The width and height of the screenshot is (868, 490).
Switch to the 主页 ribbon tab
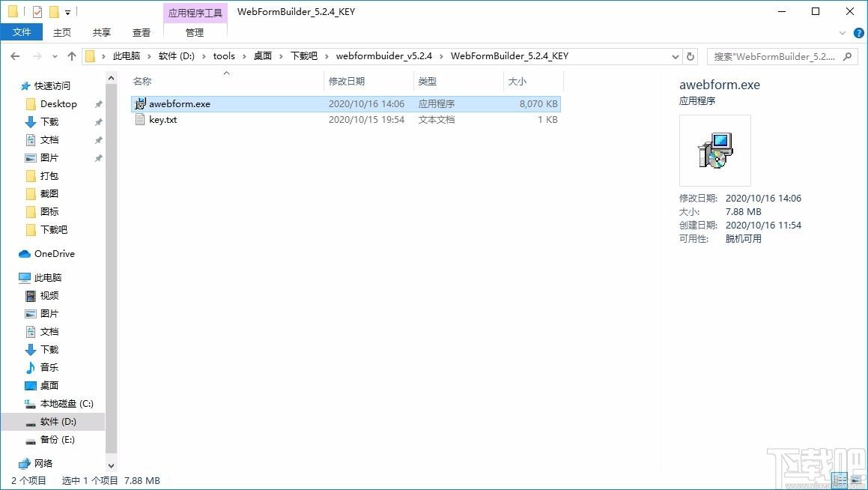point(62,33)
